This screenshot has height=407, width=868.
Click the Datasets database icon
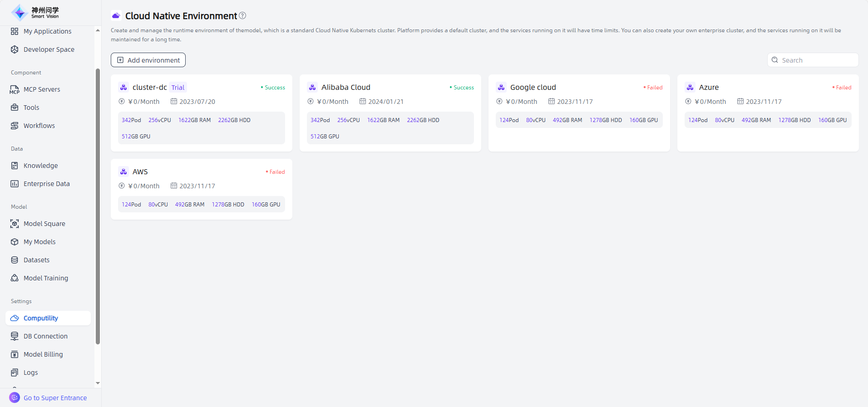[15, 260]
